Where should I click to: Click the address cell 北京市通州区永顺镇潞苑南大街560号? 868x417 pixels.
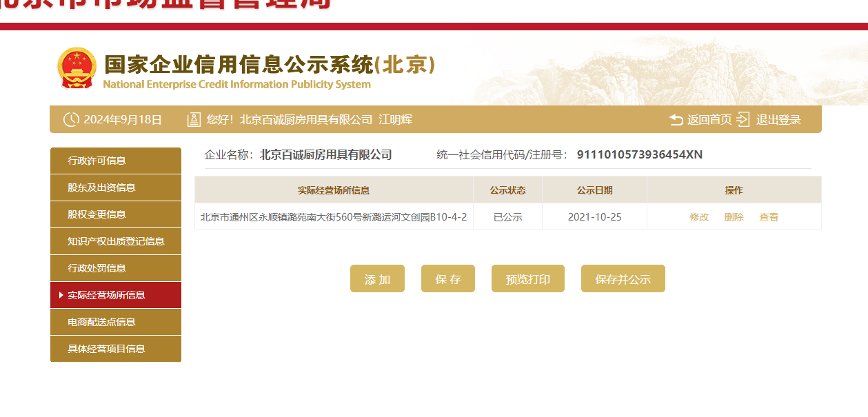(x=334, y=216)
